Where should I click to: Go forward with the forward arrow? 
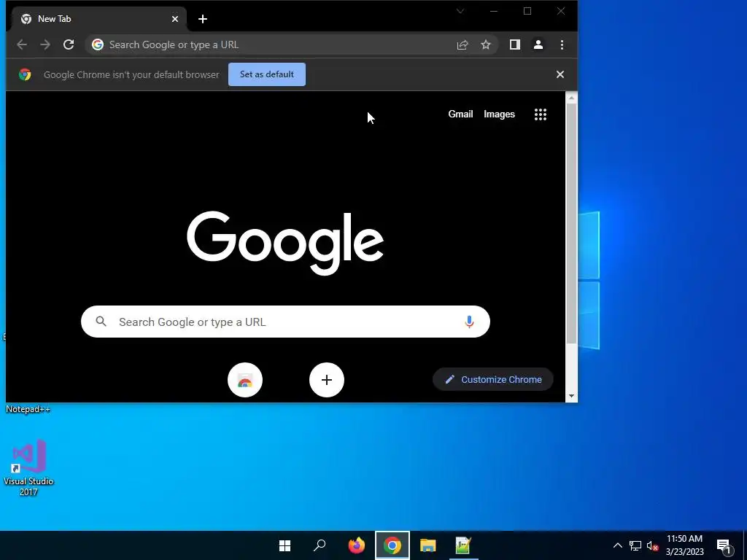pos(45,44)
